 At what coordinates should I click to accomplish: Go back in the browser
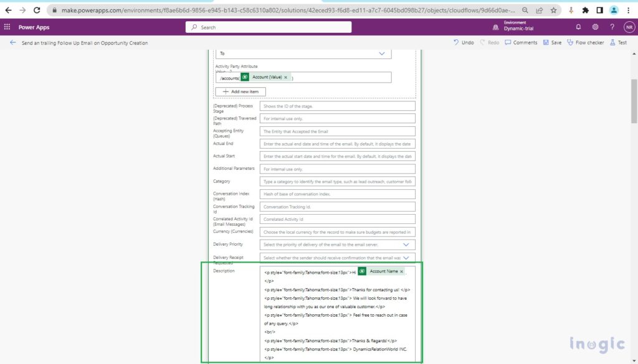[9, 10]
